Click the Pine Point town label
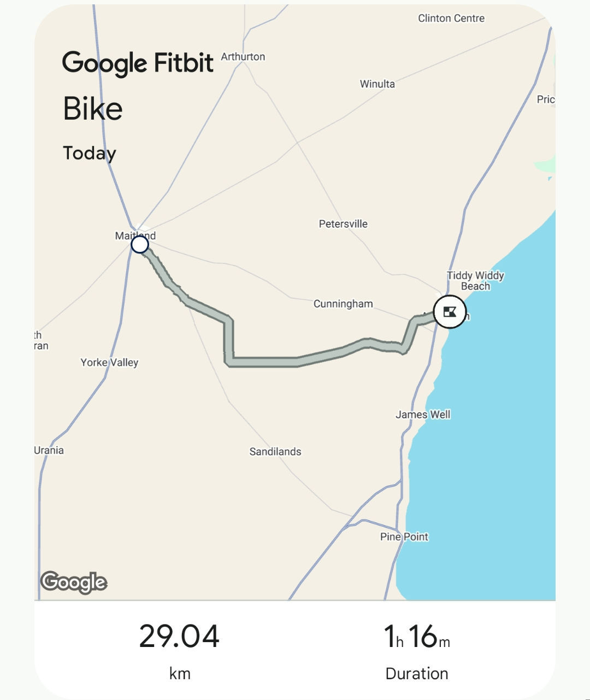 pos(404,537)
